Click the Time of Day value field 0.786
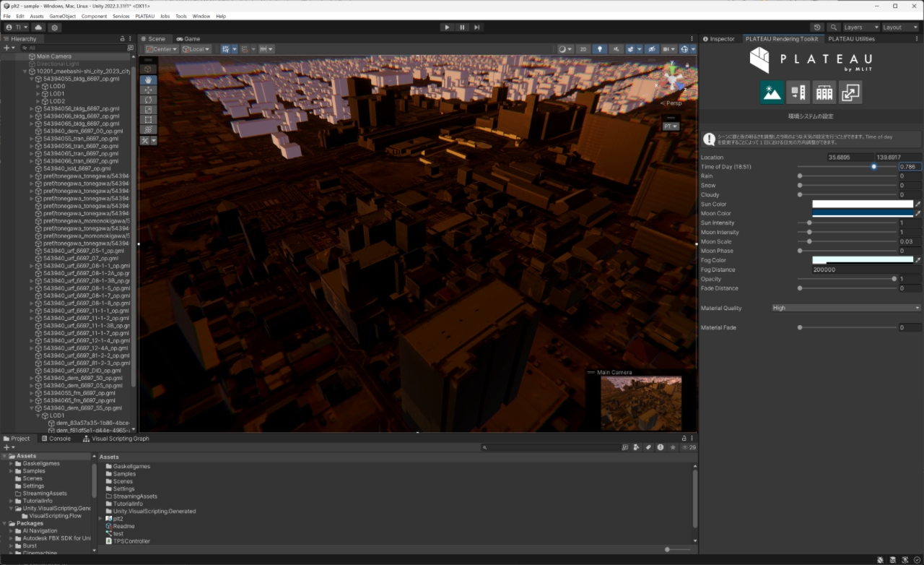Viewport: 924px width, 565px height. click(x=910, y=167)
